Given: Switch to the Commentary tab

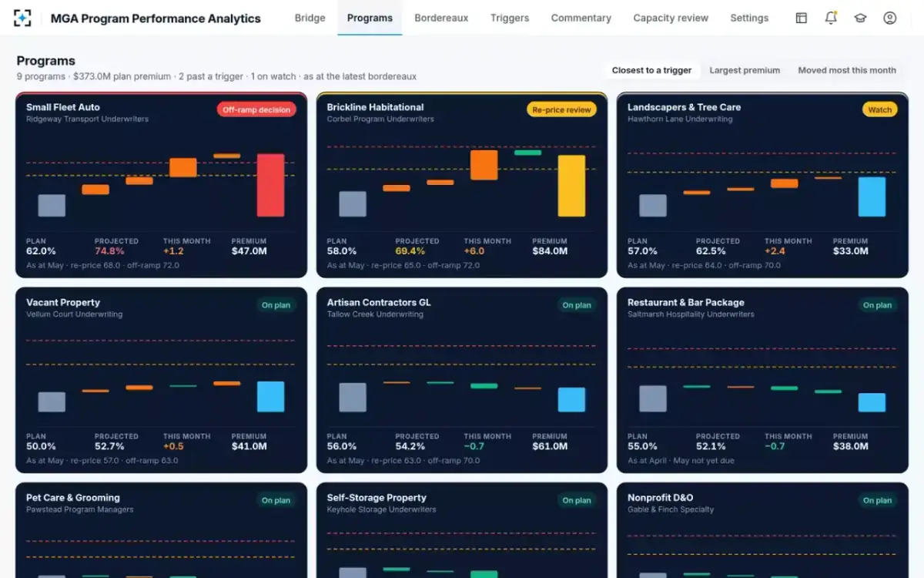Looking at the screenshot, I should 581,18.
